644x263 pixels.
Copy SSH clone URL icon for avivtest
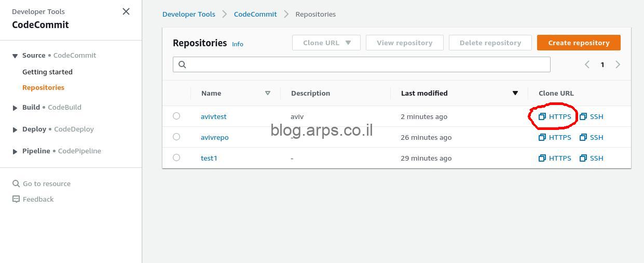583,116
